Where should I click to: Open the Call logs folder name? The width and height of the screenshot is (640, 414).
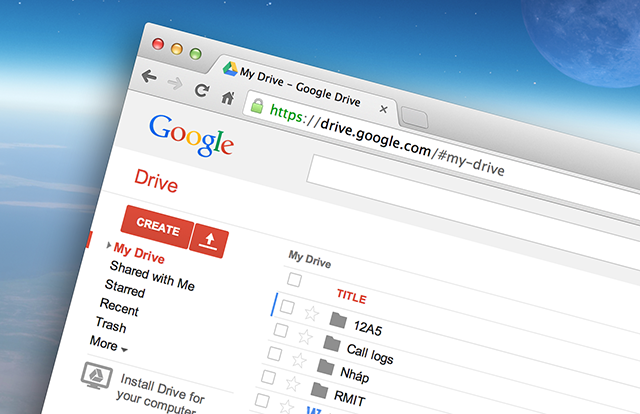pyautogui.click(x=370, y=354)
